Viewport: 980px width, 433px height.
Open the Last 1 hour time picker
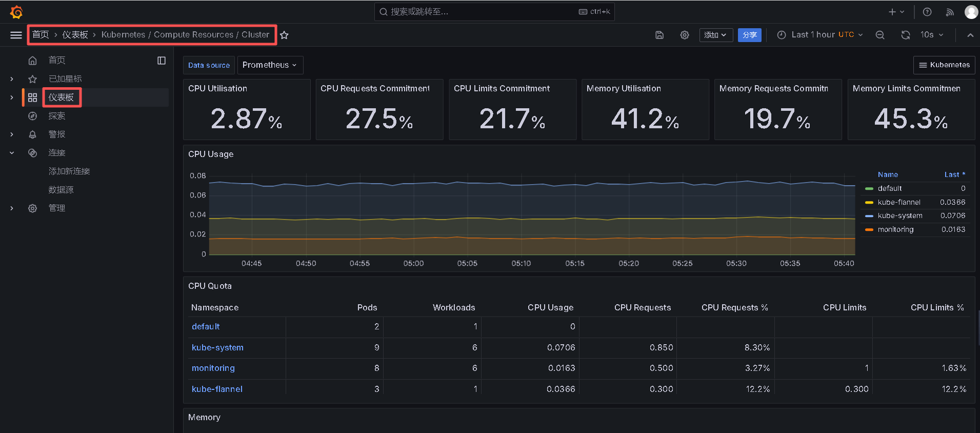pos(821,35)
